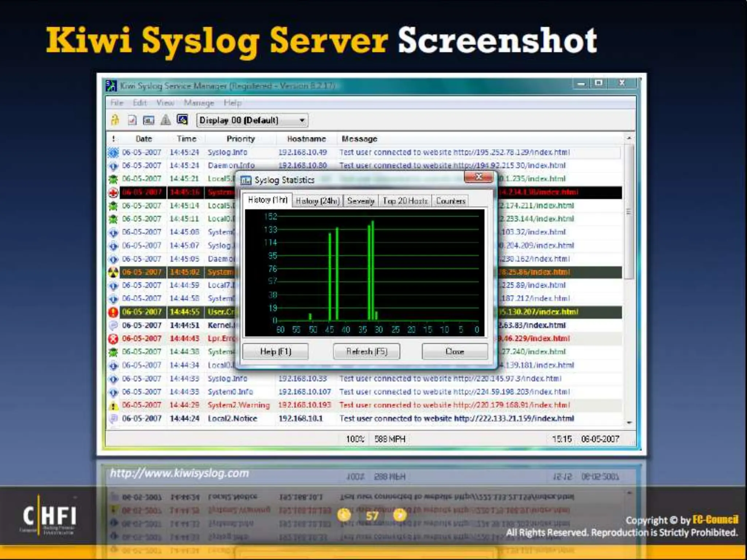Click Syslog Statistics dialog title icon
747x560 pixels.
click(x=246, y=180)
